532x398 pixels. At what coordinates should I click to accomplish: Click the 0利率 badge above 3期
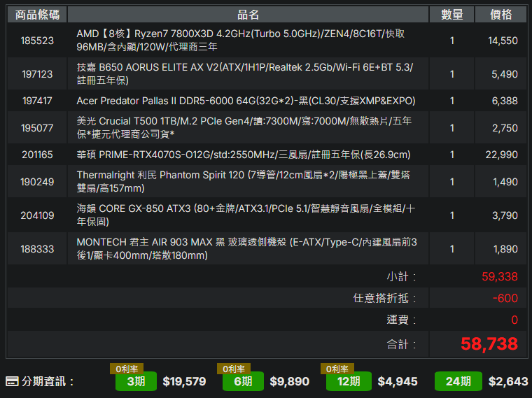tap(127, 369)
